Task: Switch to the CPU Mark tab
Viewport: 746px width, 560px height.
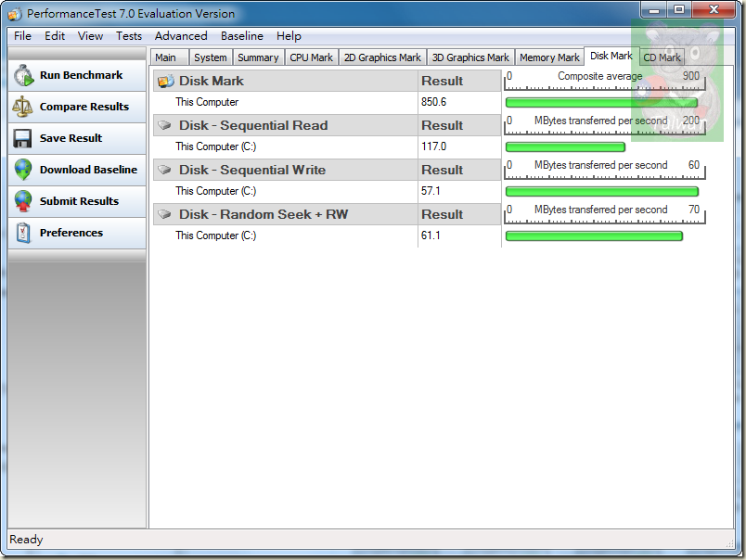Action: (x=312, y=57)
